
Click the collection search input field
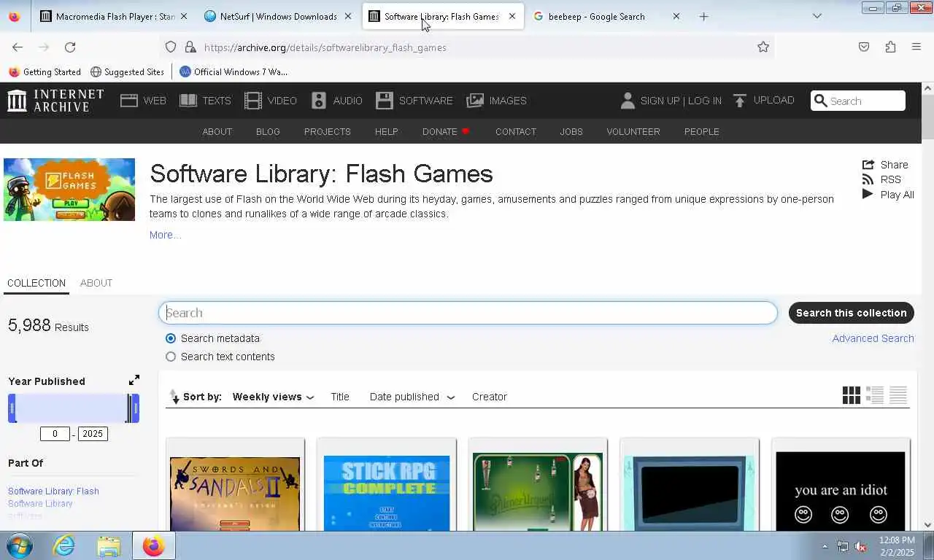[x=468, y=313]
